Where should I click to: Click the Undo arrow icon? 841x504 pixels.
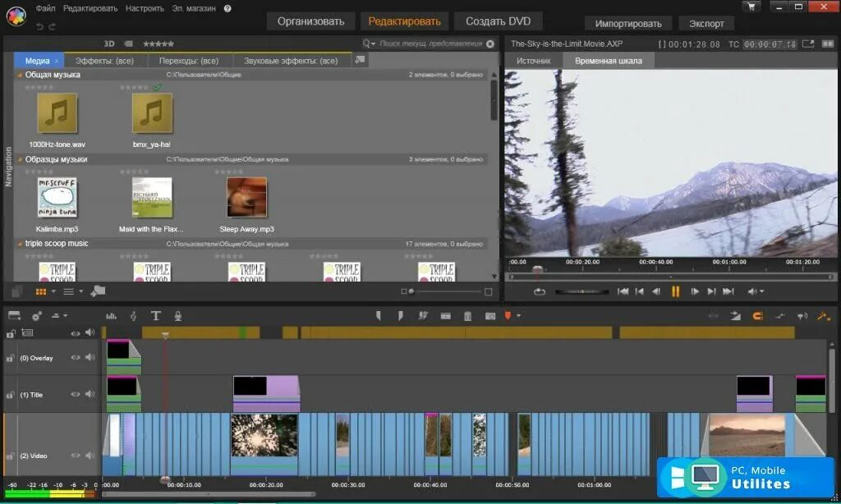(x=39, y=26)
